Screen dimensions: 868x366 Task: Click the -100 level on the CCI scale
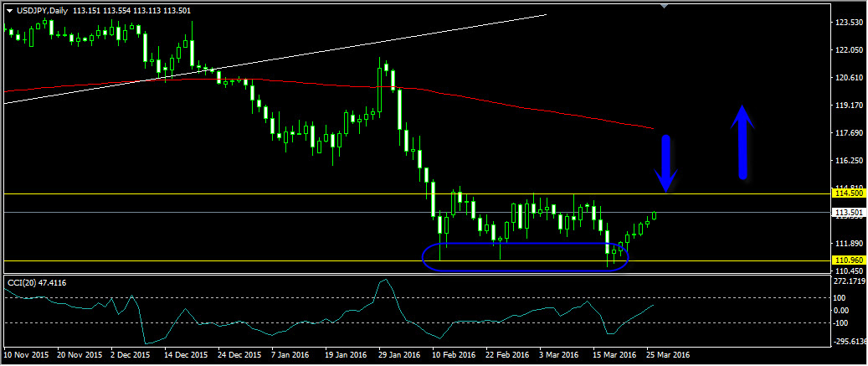[843, 322]
